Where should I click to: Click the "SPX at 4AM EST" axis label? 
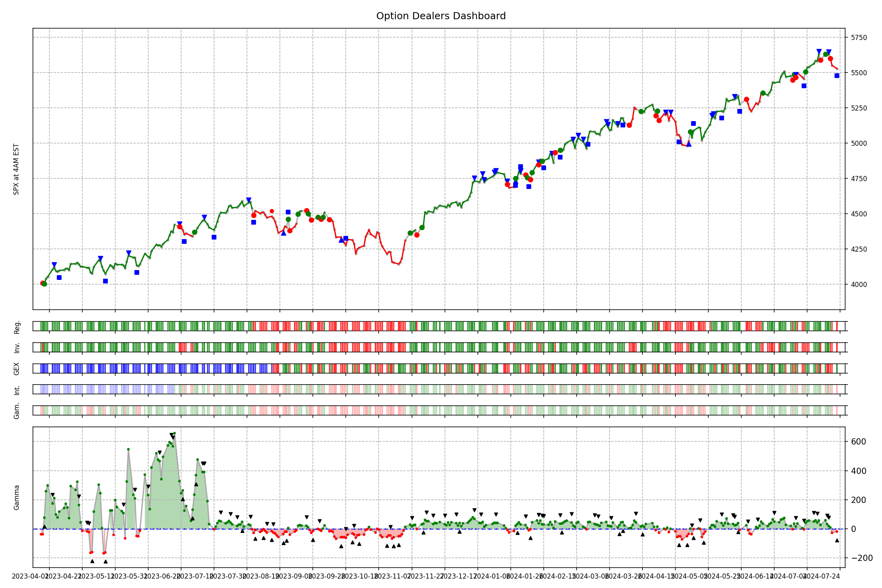click(16, 169)
